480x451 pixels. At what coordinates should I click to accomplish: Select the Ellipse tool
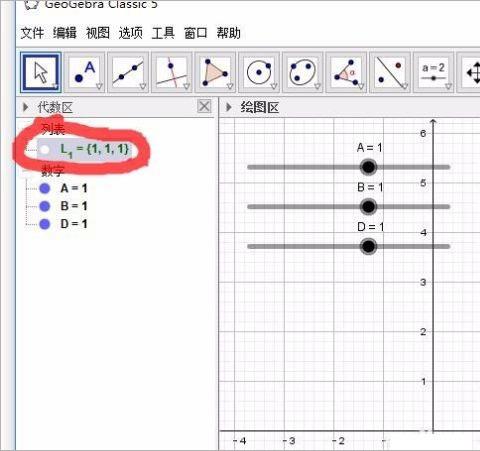pos(303,72)
